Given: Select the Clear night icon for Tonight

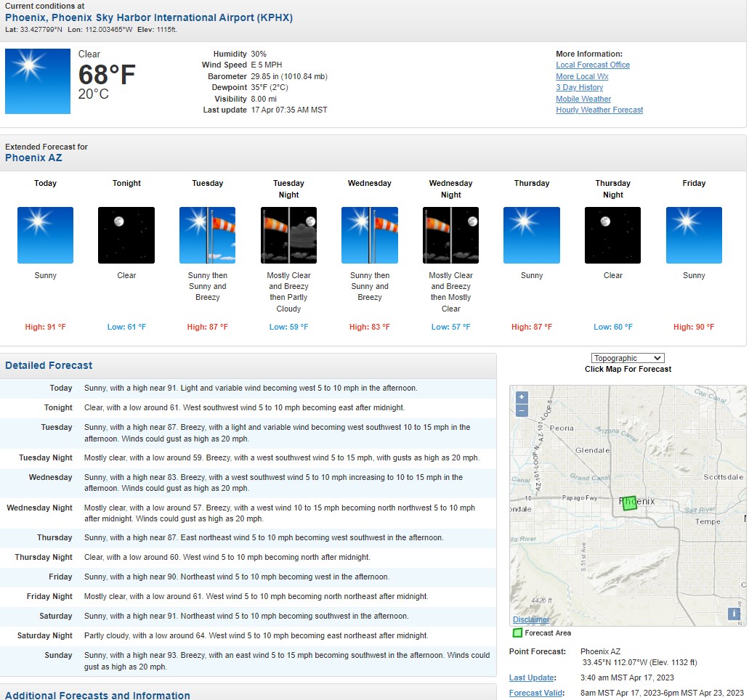Looking at the screenshot, I should 126,235.
